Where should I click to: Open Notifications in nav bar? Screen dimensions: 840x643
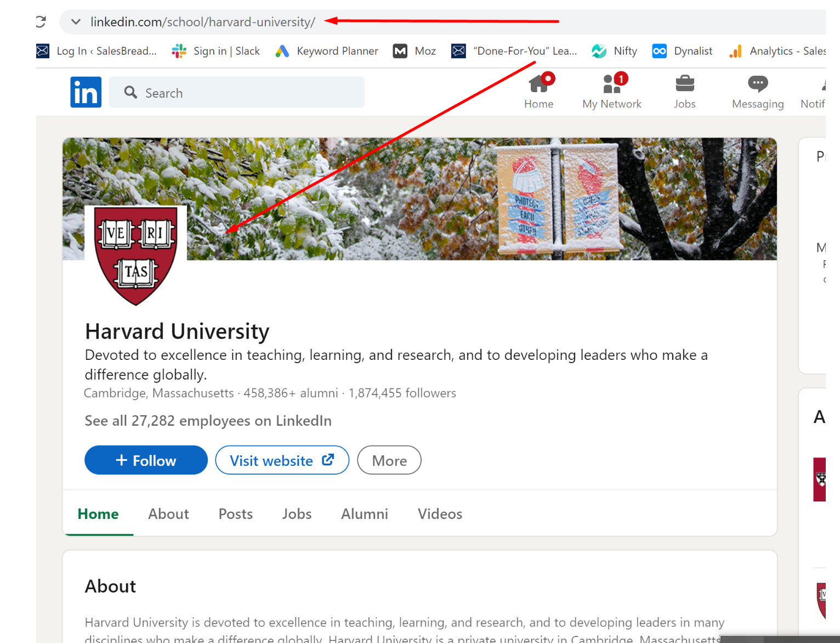point(814,92)
